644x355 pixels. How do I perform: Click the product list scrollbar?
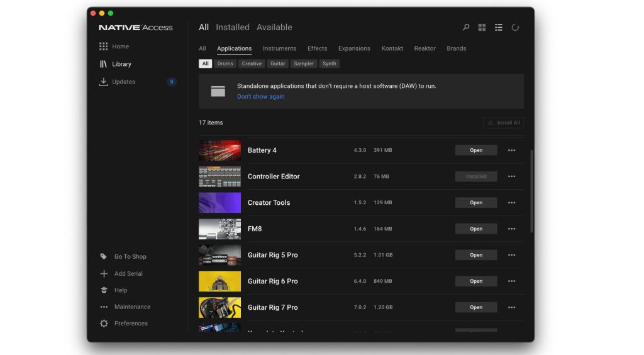coord(532,191)
